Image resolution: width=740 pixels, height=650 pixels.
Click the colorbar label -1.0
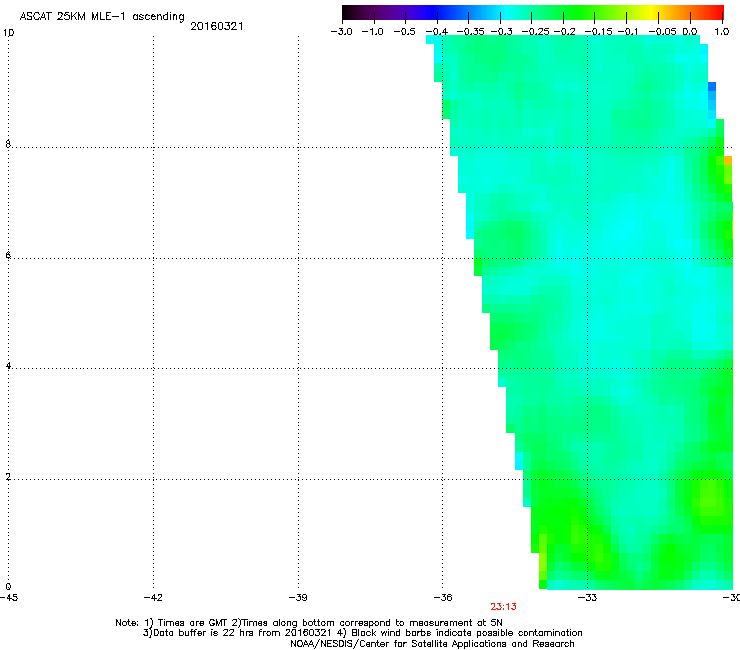tap(372, 32)
